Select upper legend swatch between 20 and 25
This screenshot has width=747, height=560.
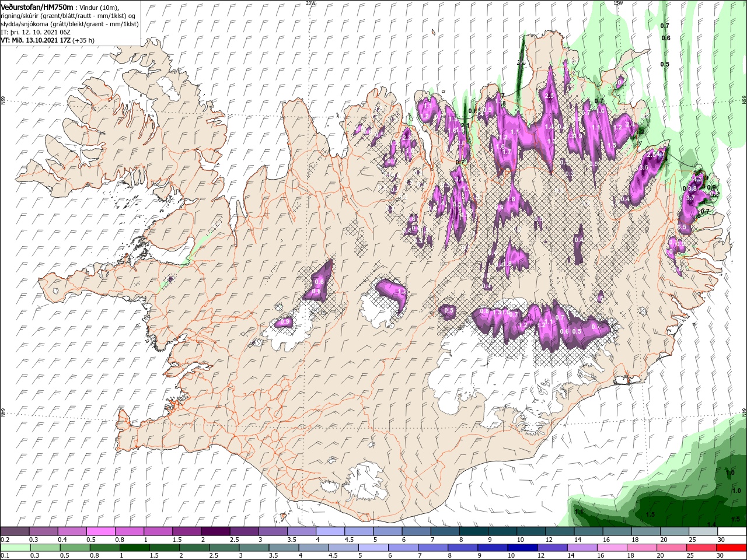674,531
